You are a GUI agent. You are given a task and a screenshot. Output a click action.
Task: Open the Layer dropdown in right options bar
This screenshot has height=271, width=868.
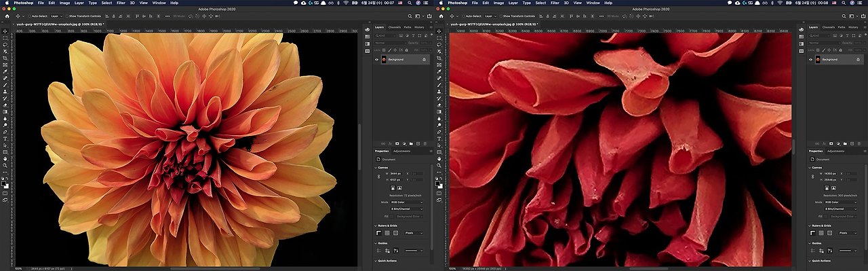click(x=491, y=16)
